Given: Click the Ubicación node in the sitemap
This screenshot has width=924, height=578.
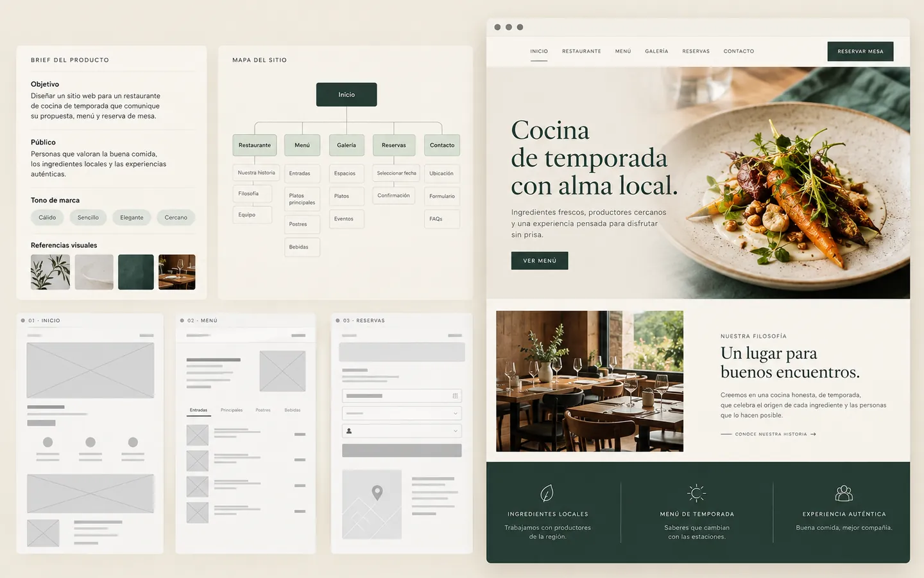Looking at the screenshot, I should pyautogui.click(x=442, y=173).
